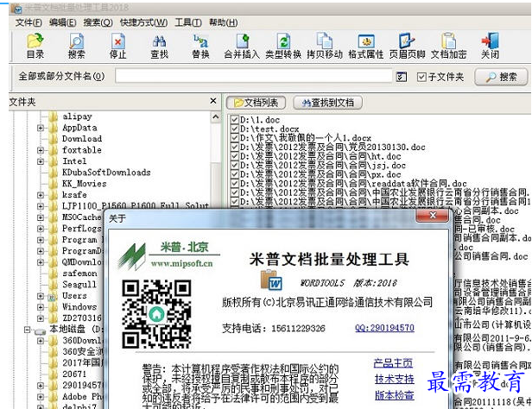Switch to the 查找到文档 tab
The image size is (532, 409).
pyautogui.click(x=327, y=103)
